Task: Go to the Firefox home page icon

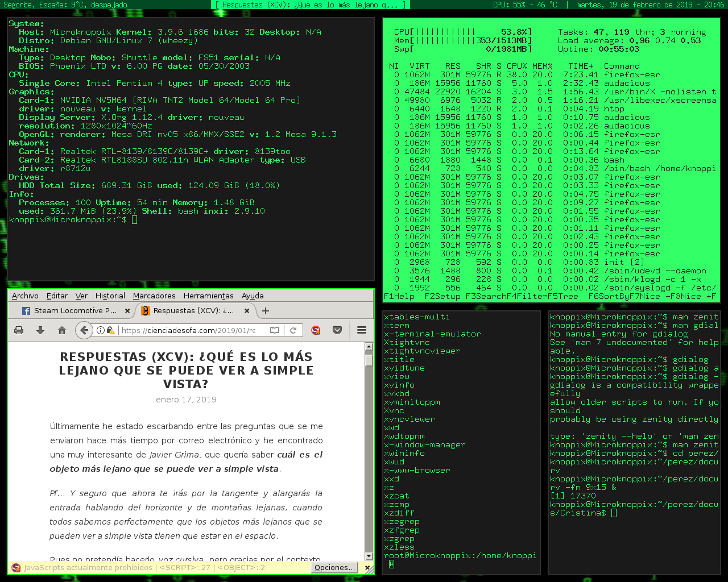Action: [x=62, y=330]
